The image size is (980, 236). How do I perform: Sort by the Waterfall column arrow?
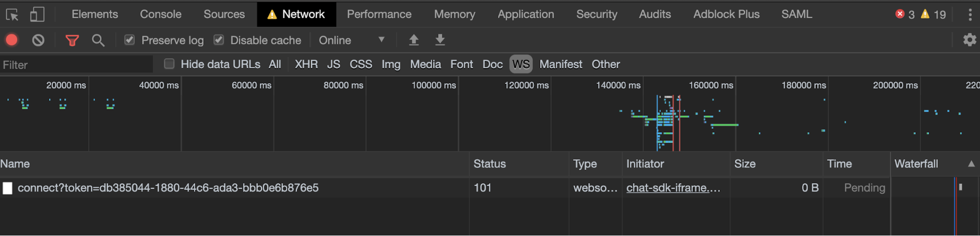(971, 164)
